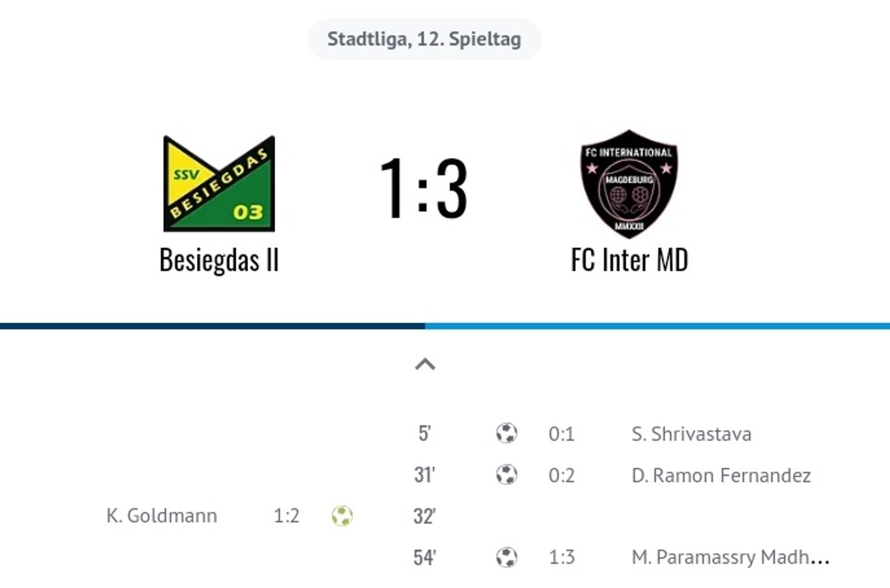Click the light blue away progress bar segment
This screenshot has height=588, width=890.
(657, 326)
